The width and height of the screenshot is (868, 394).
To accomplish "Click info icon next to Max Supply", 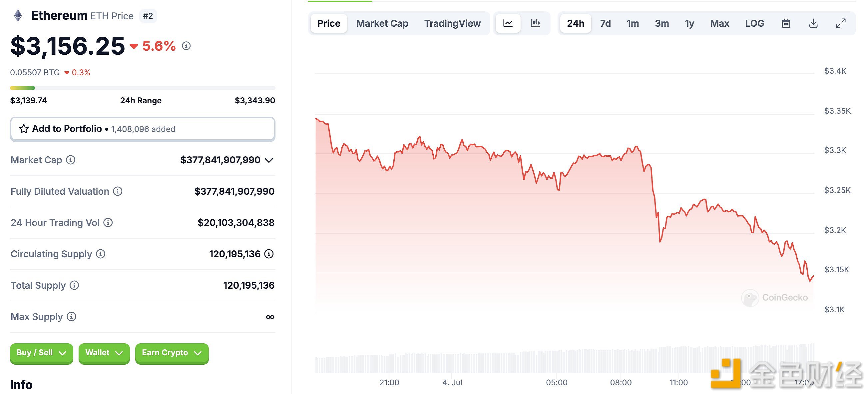I will [71, 316].
